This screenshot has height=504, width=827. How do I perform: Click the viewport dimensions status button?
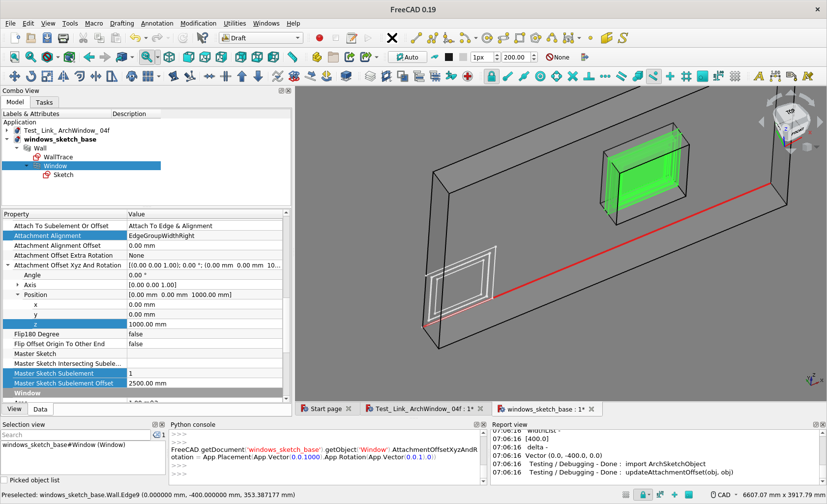coord(784,495)
